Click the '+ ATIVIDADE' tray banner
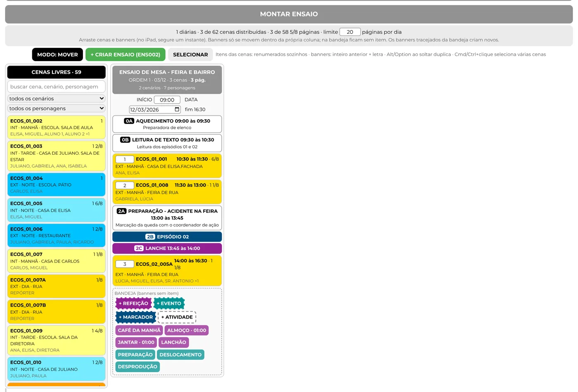The width and height of the screenshot is (578, 392). (x=177, y=317)
